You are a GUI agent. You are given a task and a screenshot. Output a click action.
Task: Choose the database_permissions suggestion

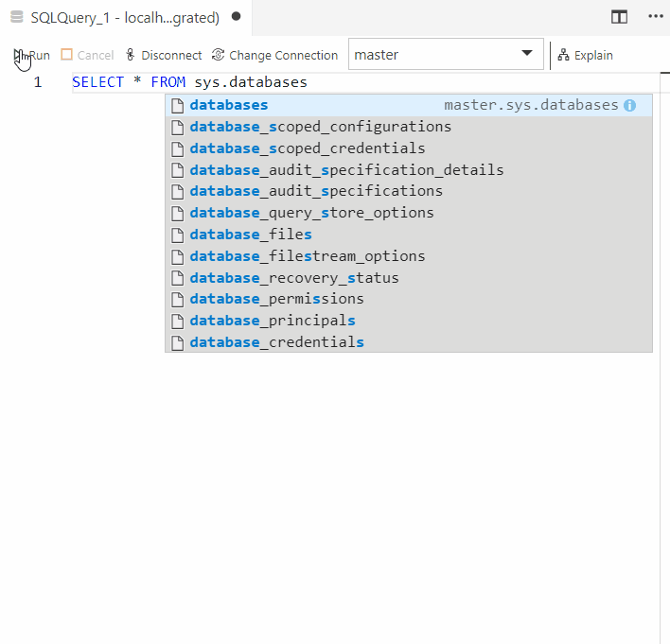(x=276, y=299)
